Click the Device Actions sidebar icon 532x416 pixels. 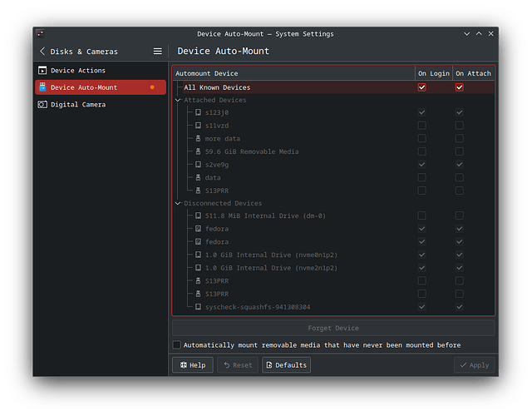click(42, 70)
